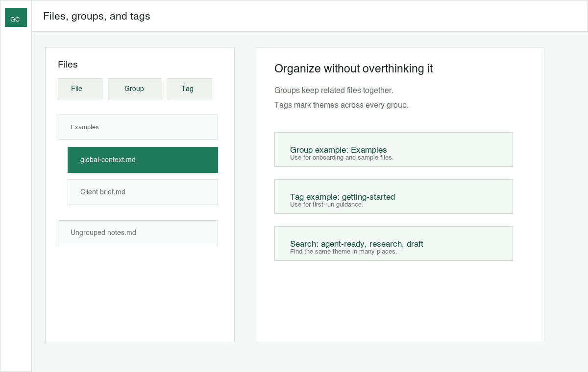Click 'Find the same theme in many places.' caption
The width and height of the screenshot is (588, 372).
point(343,252)
